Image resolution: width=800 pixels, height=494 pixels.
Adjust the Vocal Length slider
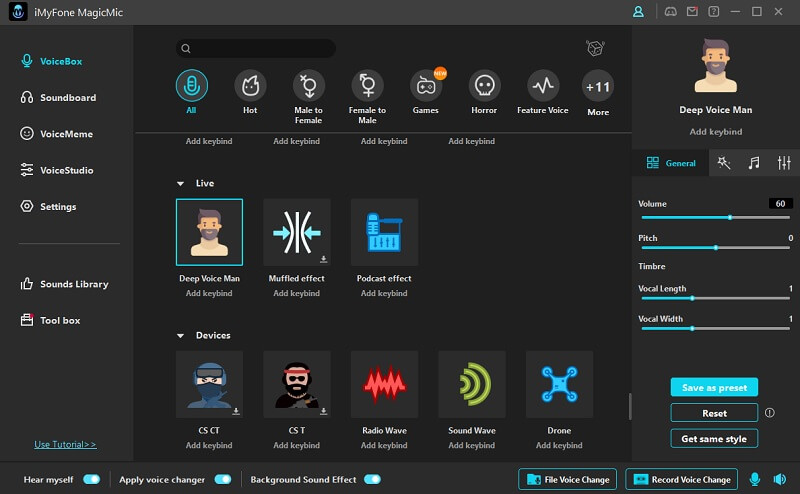(715, 298)
